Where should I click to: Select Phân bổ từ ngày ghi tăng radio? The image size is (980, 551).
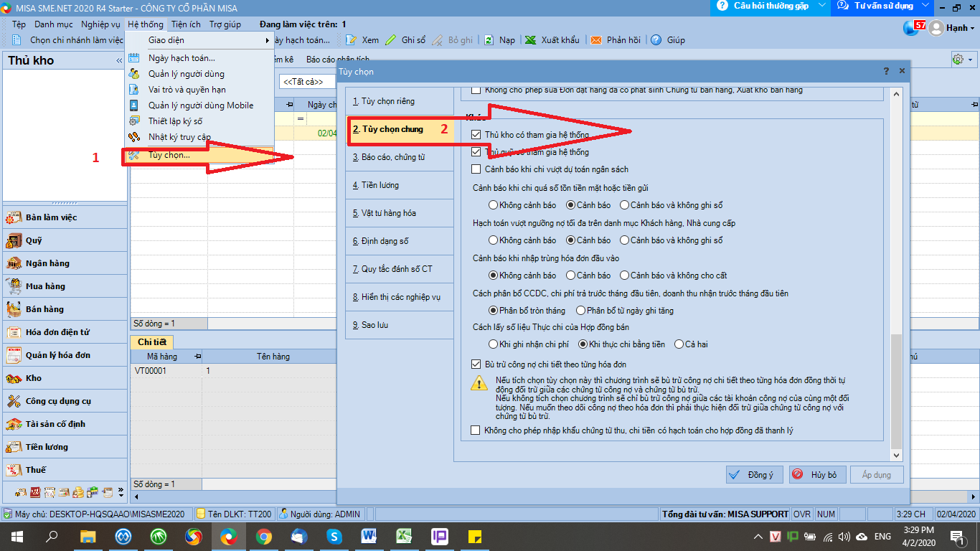point(580,311)
